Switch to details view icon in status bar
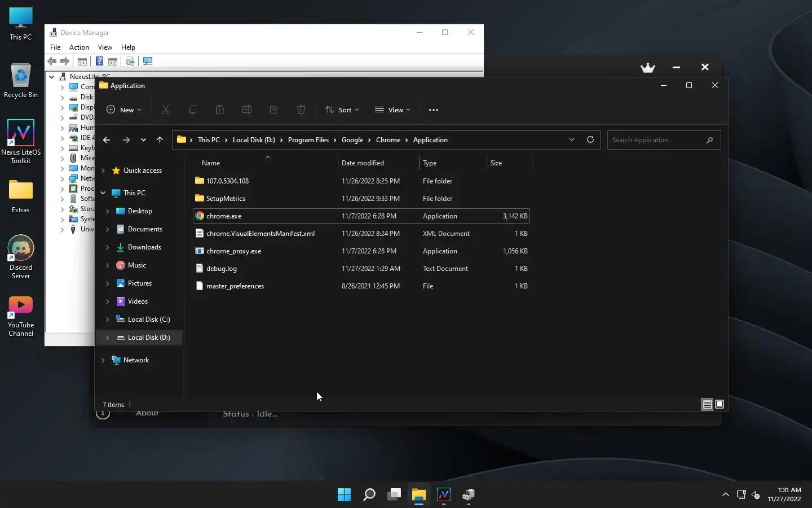The height and width of the screenshot is (508, 812). (x=707, y=404)
